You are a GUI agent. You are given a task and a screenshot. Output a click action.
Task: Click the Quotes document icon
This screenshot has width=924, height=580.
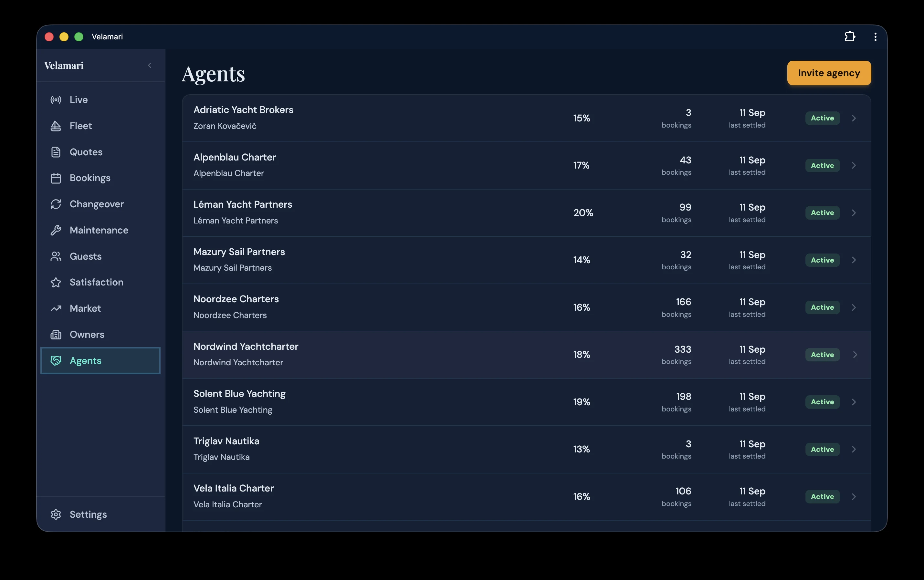56,152
